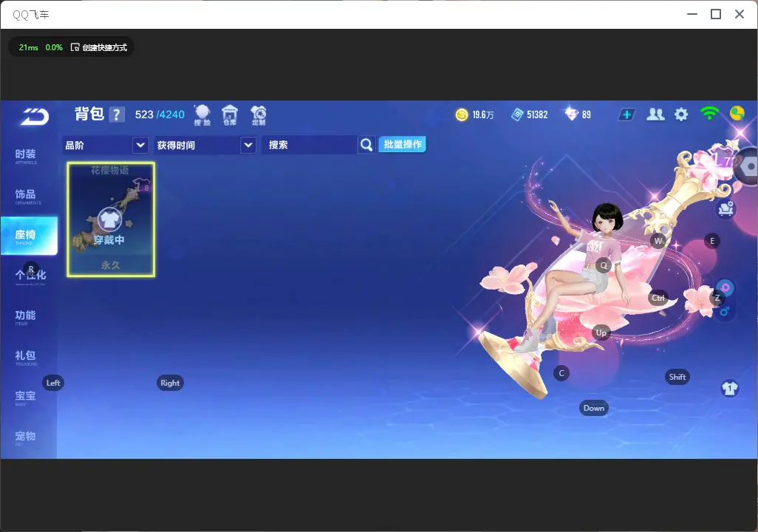Open the backpack help question mark
The image size is (758, 532).
click(117, 115)
